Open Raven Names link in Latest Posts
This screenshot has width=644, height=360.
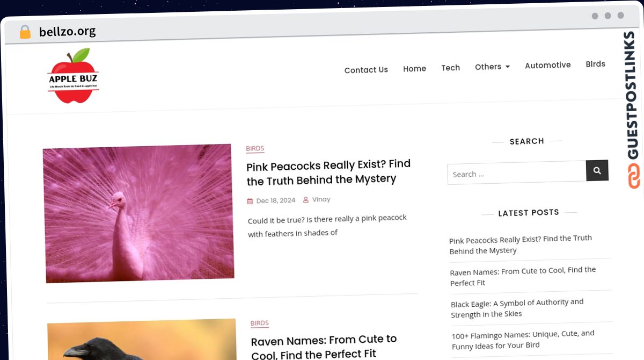[x=523, y=276]
